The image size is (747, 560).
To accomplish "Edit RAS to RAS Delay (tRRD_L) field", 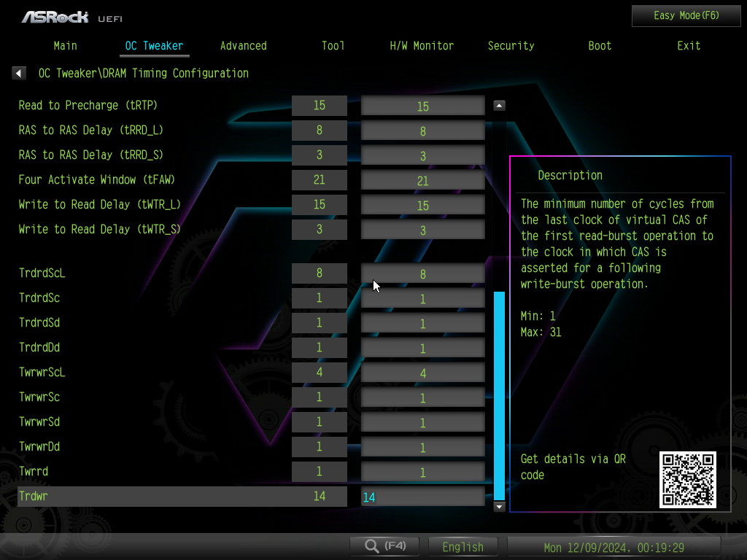I will 422,131.
